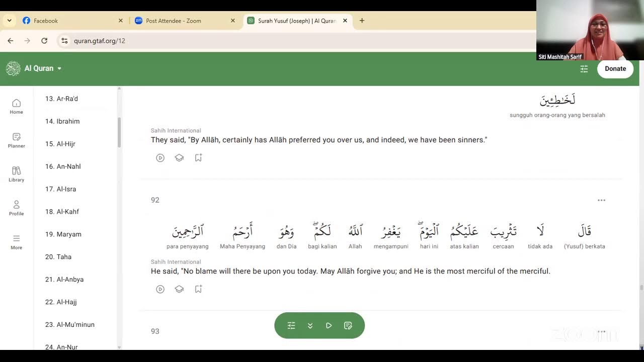The height and width of the screenshot is (362, 644).
Task: Reload the page
Action: click(x=44, y=41)
